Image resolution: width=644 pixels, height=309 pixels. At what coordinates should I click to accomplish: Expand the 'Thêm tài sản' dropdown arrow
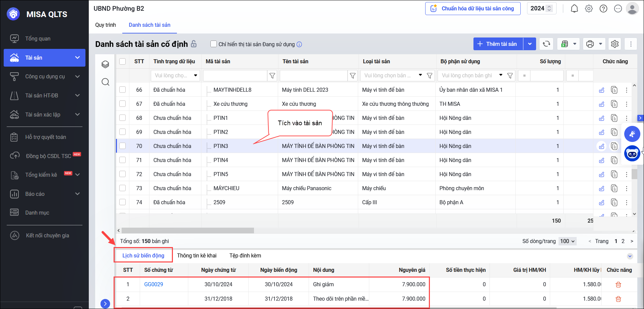pos(530,44)
